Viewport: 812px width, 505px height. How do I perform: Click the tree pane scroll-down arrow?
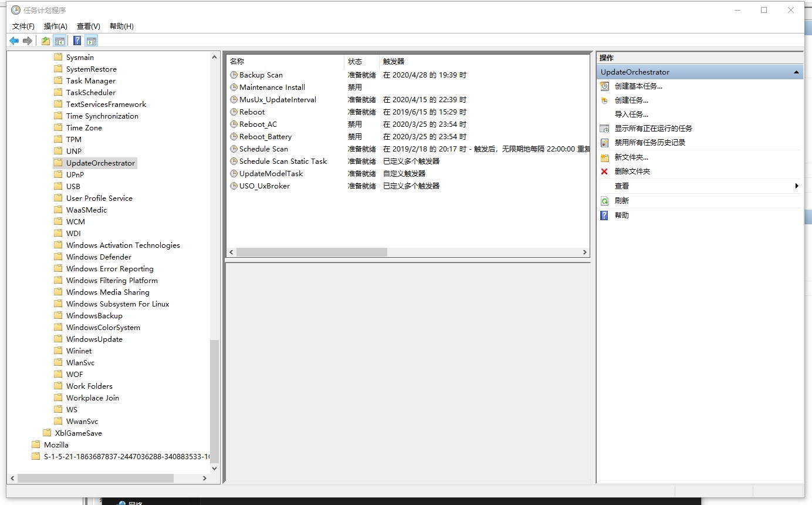[214, 469]
